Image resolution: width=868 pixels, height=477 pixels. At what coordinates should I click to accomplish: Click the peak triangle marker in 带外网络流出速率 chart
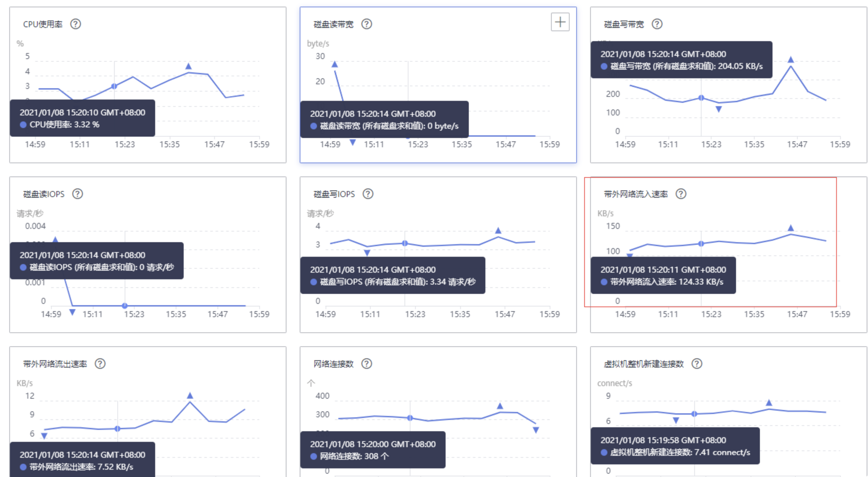190,395
